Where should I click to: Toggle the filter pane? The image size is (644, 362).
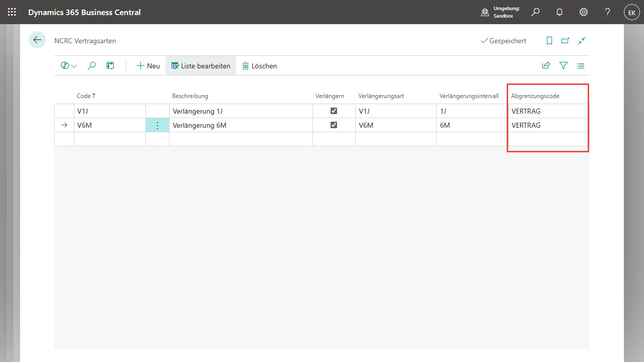click(563, 65)
